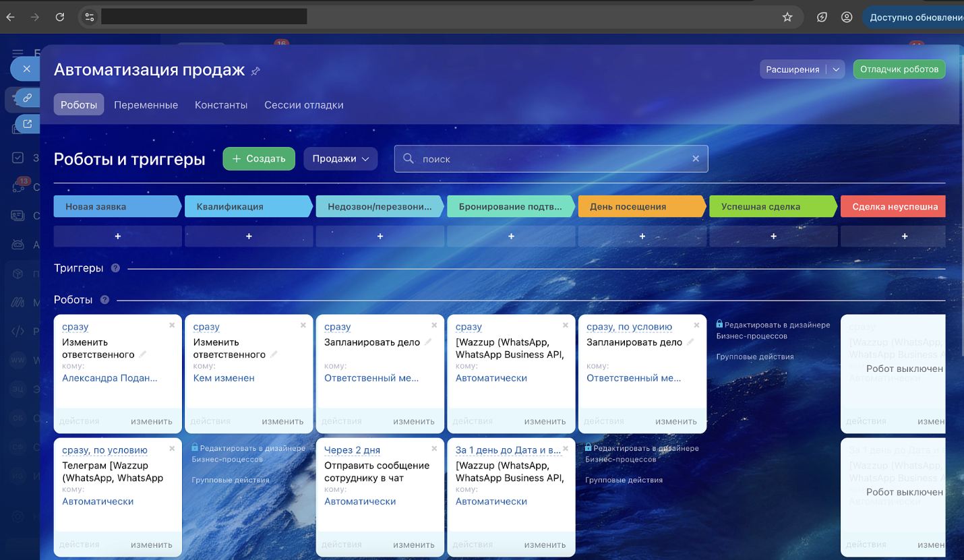964x560 pixels.
Task: Open the Сессии отладки tab
Action: click(x=303, y=105)
